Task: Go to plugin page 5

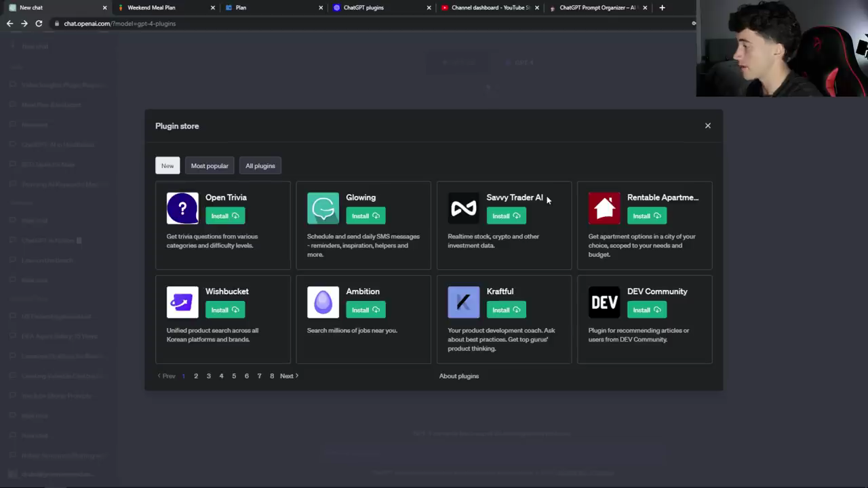Action: (x=234, y=376)
